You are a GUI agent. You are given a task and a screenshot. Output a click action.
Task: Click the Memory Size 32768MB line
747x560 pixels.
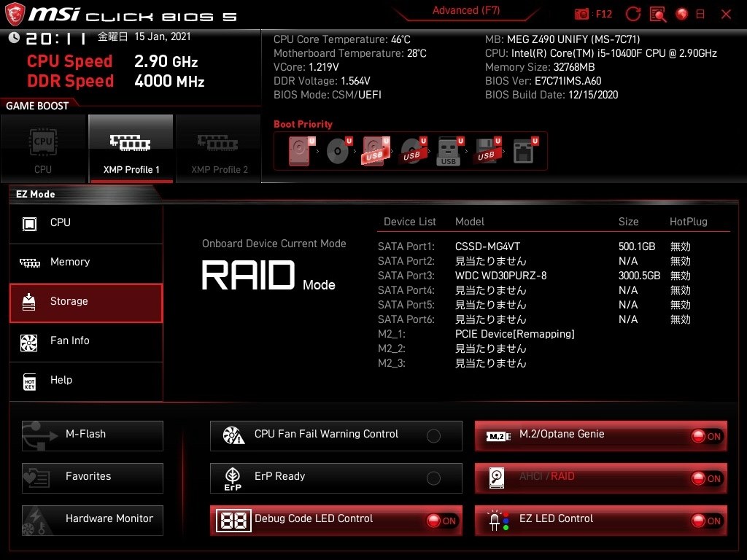tap(540, 67)
